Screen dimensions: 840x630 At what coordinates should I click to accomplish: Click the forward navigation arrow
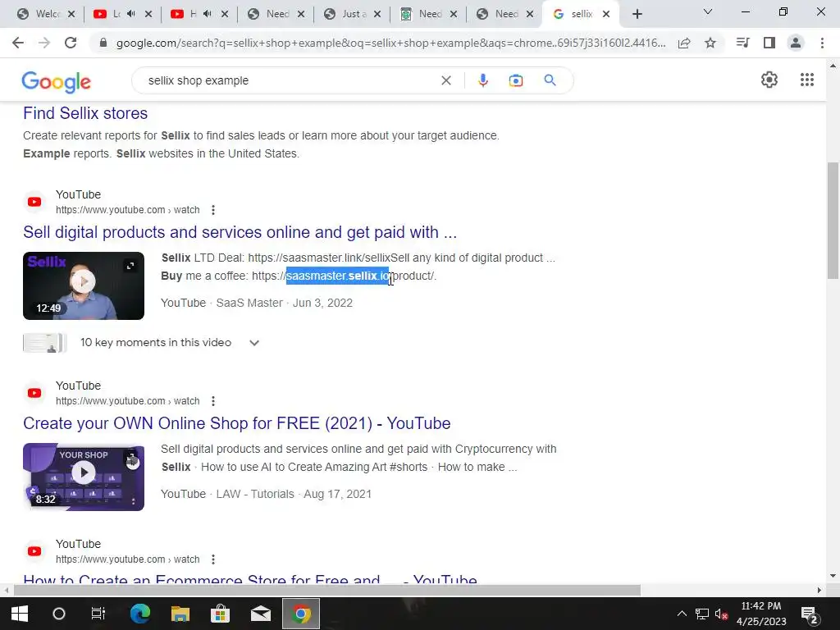(44, 43)
